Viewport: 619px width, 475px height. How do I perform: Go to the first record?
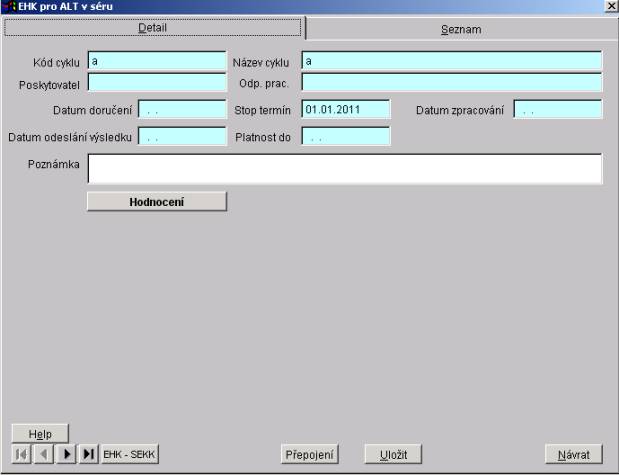pos(21,454)
